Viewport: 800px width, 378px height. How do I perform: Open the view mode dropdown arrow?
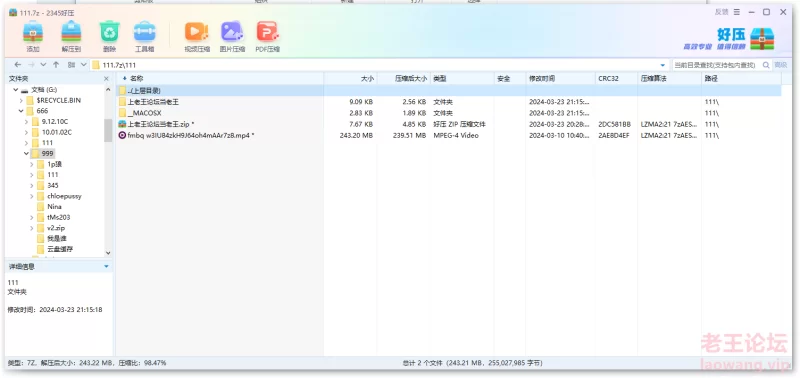click(x=84, y=65)
